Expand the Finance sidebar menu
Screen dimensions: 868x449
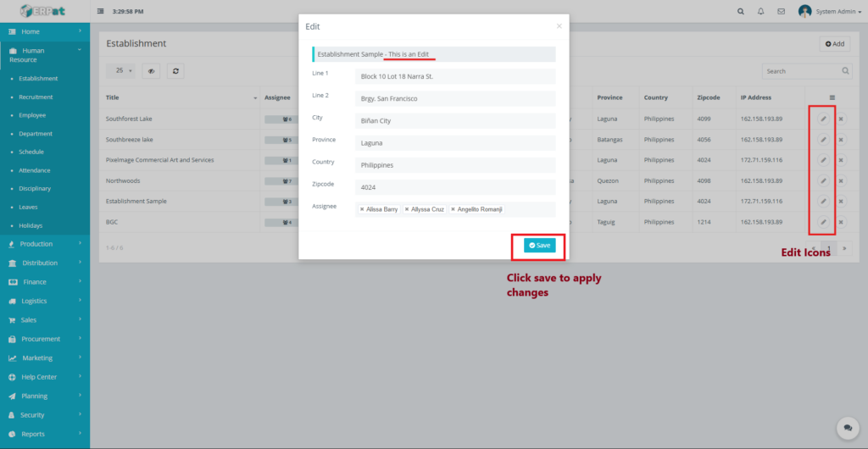[x=45, y=282]
